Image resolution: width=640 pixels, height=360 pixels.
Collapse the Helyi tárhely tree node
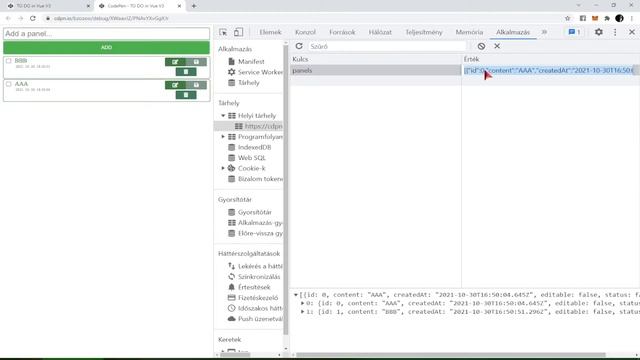(x=223, y=116)
